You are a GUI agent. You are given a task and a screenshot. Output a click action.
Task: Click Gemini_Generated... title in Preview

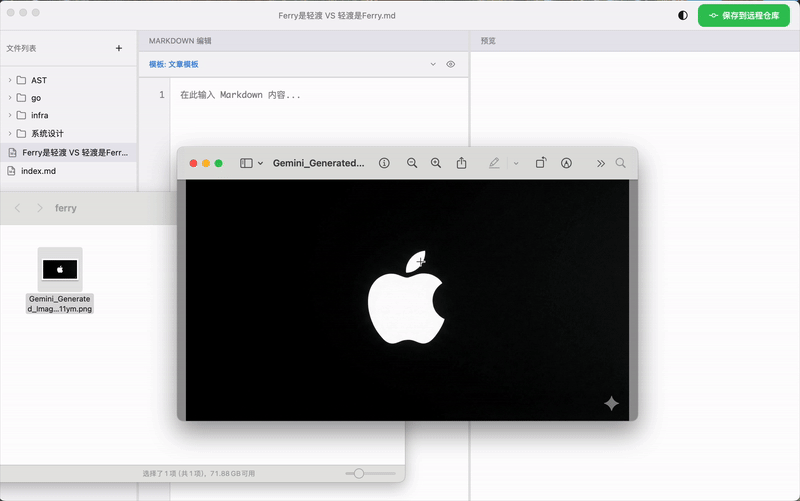point(318,163)
